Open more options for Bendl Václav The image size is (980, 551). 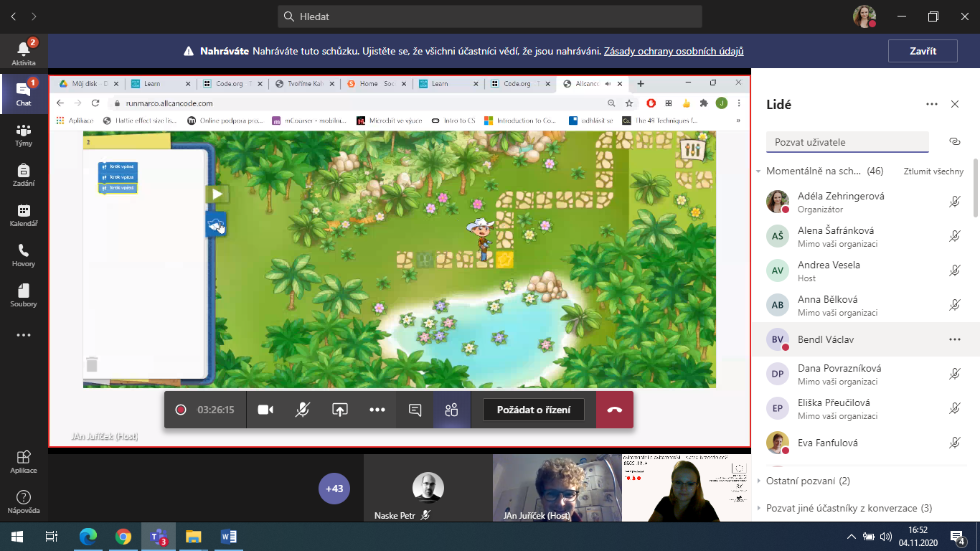pos(954,339)
